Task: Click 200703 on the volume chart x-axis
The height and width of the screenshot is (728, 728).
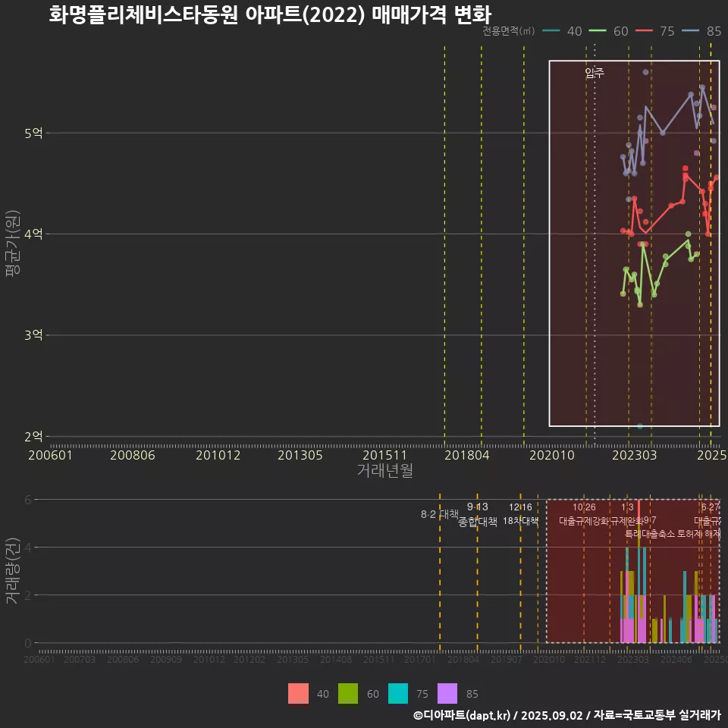Action: point(80,659)
